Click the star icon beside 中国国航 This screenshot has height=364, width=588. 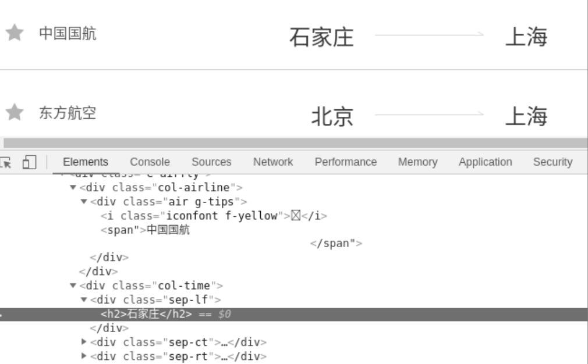click(15, 33)
